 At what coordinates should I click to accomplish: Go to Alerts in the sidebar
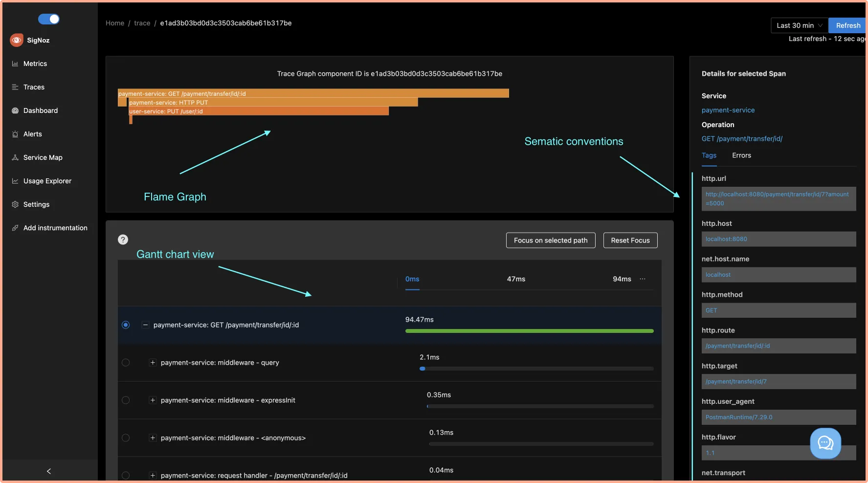click(33, 134)
